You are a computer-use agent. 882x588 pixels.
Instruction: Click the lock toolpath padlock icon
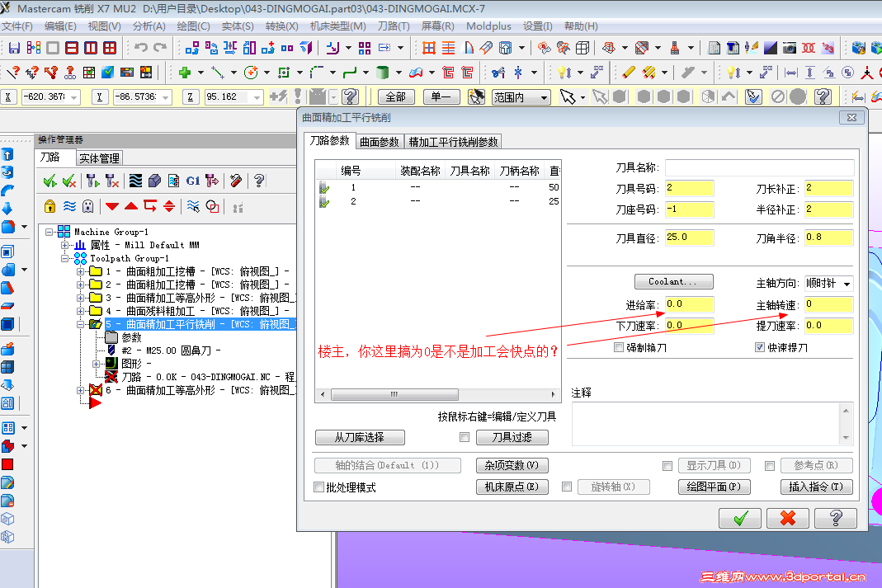[50, 207]
